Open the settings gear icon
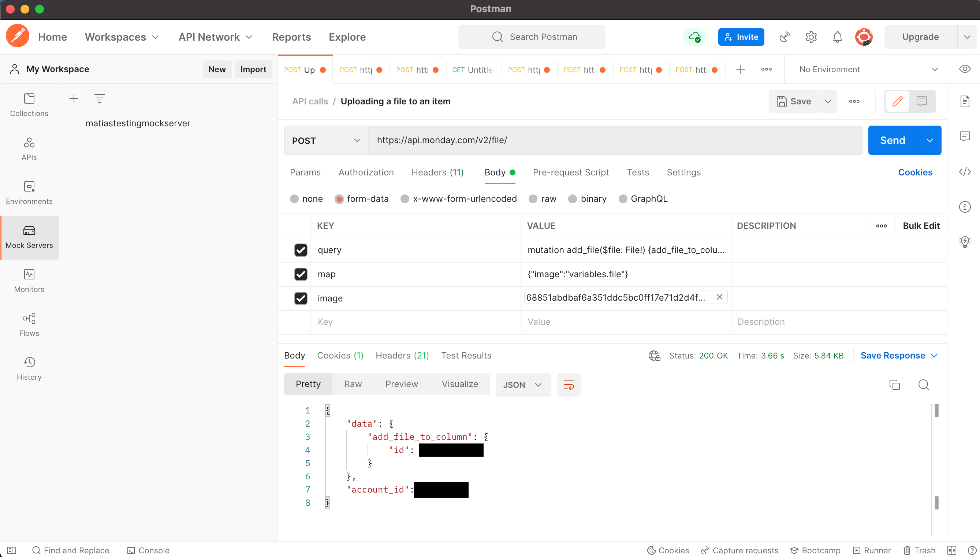 click(x=811, y=37)
